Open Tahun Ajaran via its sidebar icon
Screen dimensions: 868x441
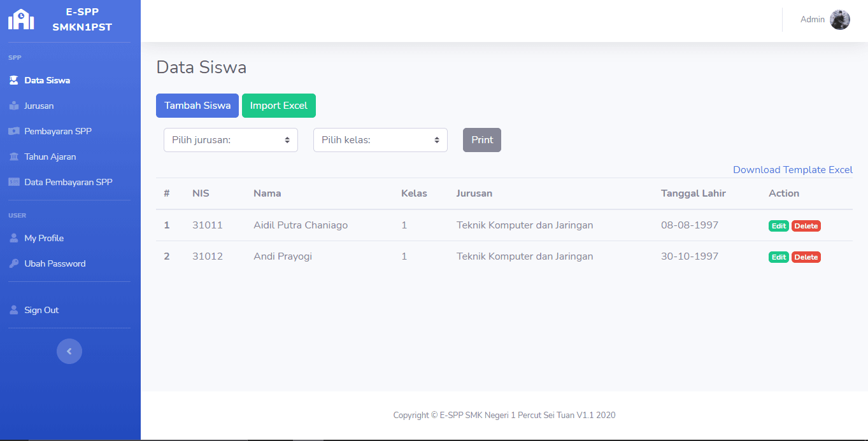[x=14, y=156]
